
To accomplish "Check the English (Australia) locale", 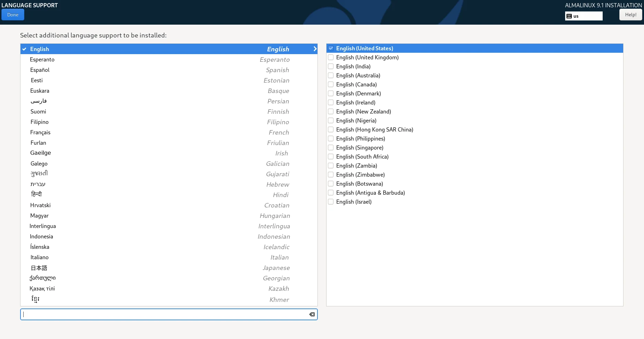I will click(x=331, y=76).
